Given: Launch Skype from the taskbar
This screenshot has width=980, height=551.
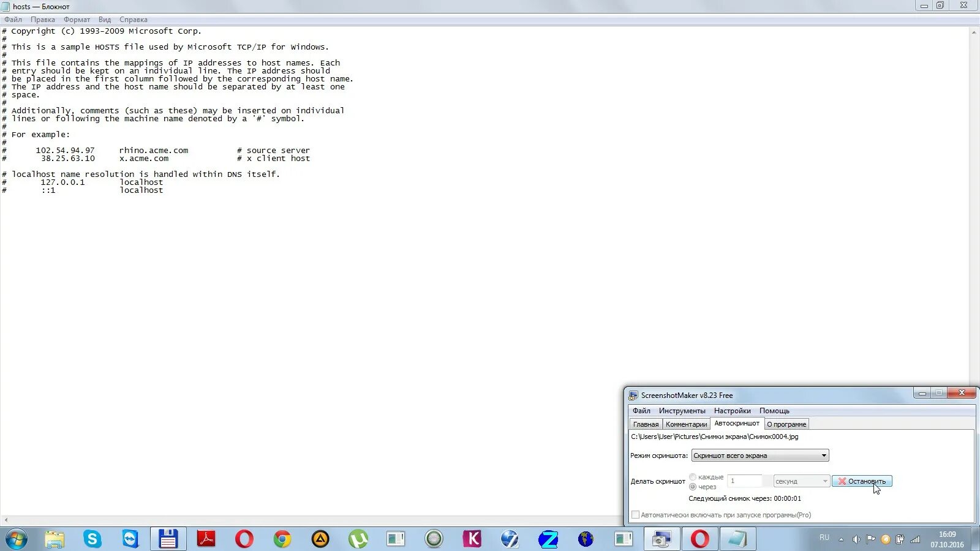Looking at the screenshot, I should point(92,539).
